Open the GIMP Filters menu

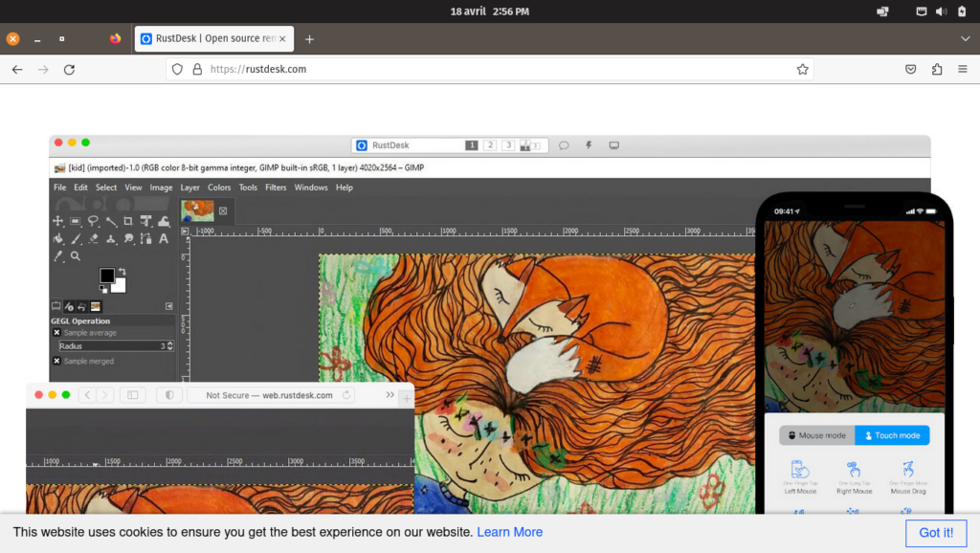(276, 188)
